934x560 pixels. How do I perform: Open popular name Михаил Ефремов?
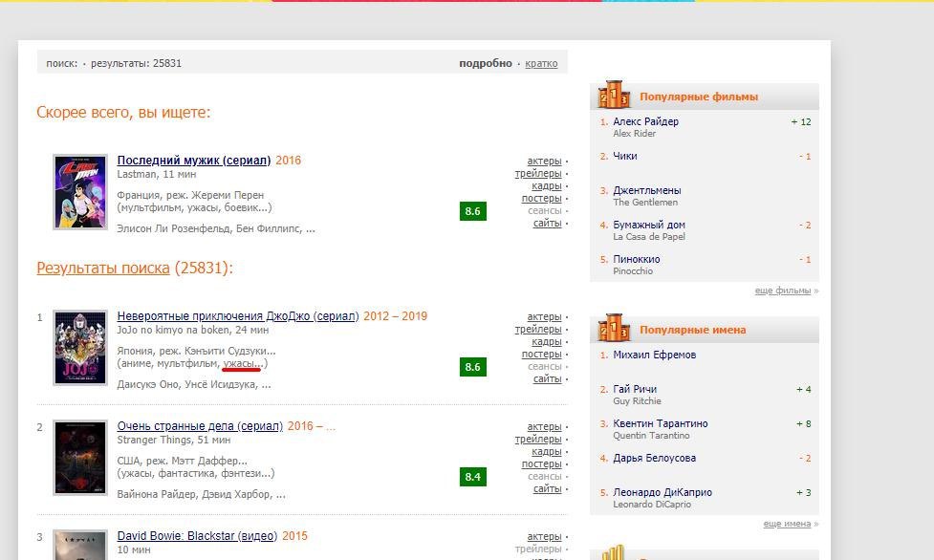(655, 355)
